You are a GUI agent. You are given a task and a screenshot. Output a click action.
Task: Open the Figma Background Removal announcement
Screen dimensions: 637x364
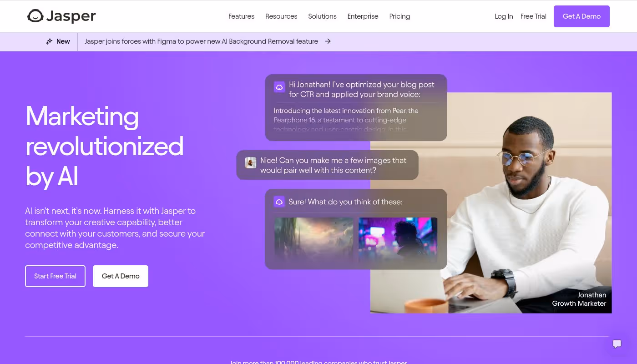[x=202, y=41]
